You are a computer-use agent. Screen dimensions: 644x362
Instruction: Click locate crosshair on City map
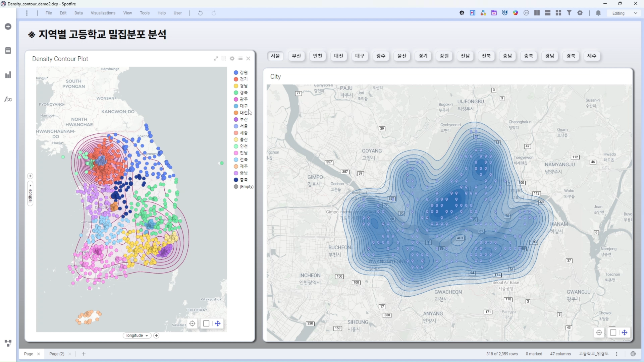click(x=599, y=333)
